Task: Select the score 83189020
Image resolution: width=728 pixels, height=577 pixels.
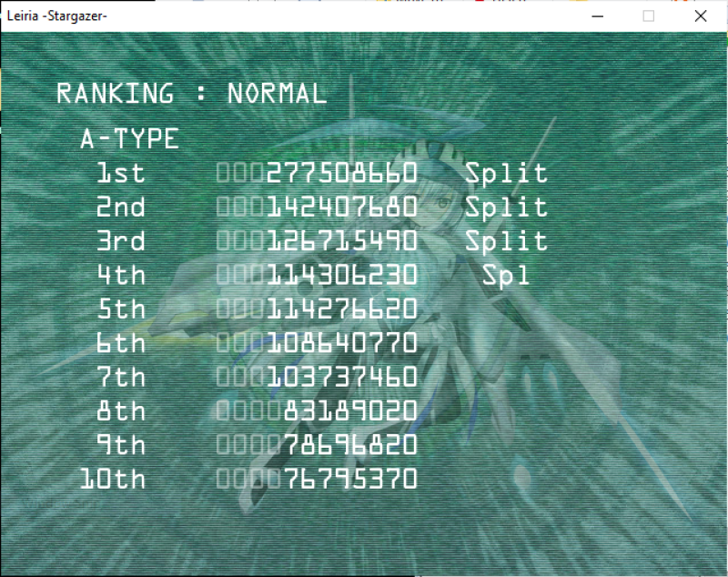Action: tap(350, 411)
